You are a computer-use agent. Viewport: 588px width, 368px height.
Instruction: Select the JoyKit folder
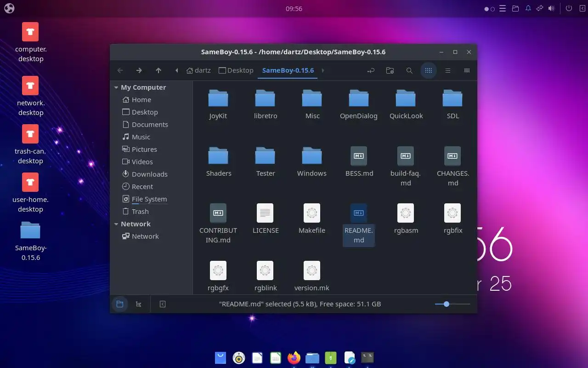tap(218, 105)
